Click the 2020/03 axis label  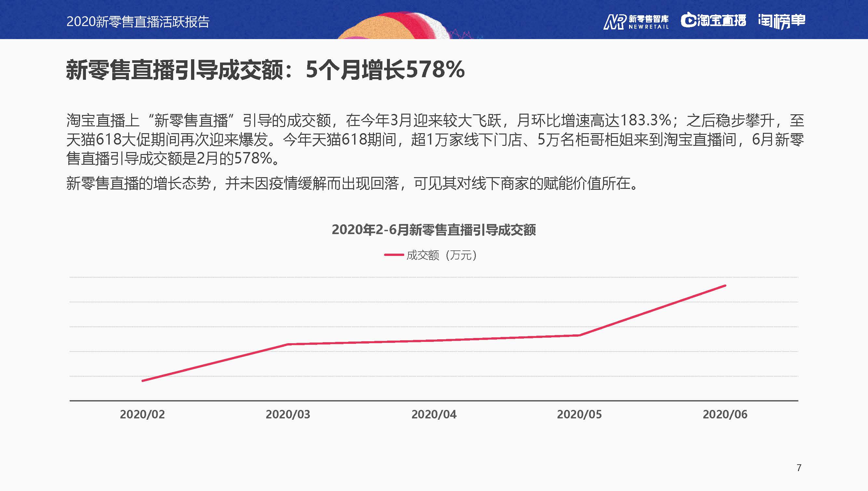288,414
